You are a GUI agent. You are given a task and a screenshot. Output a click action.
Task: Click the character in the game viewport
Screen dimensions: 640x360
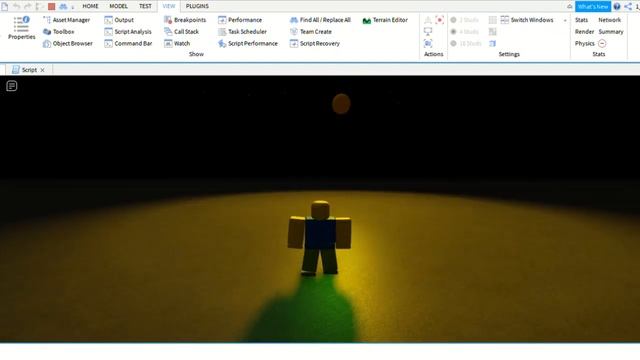319,238
